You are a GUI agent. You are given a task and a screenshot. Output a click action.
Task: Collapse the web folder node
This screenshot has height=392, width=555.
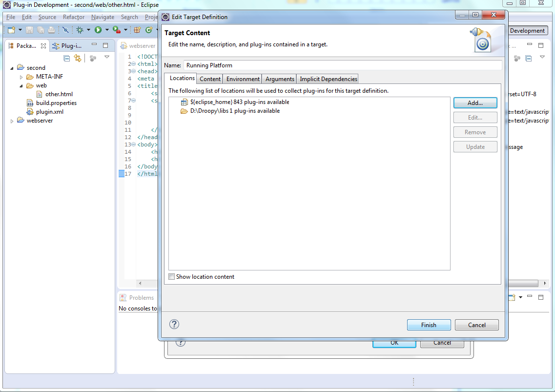[x=21, y=86]
